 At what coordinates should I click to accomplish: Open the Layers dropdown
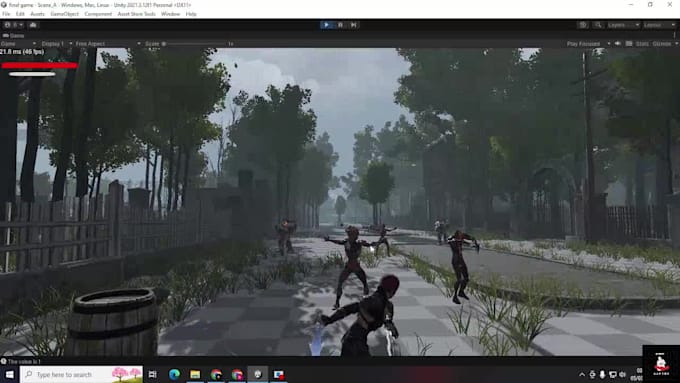[x=623, y=25]
